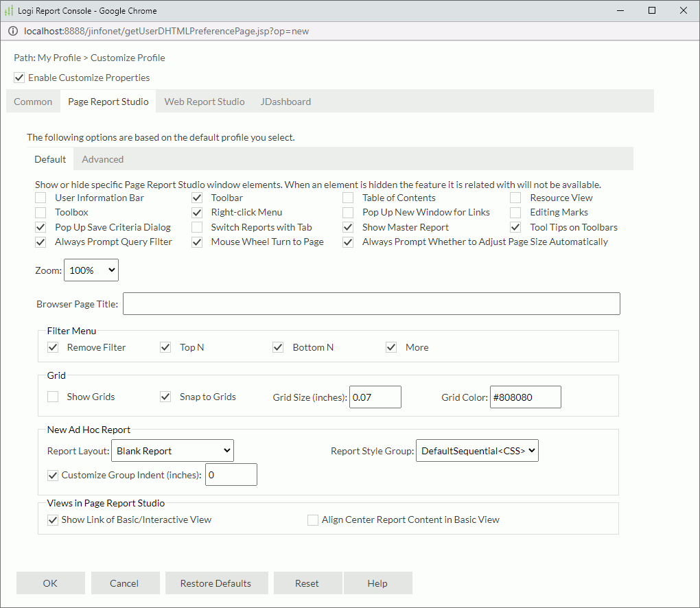Open the Advanced sub-tab
The width and height of the screenshot is (700, 608).
(103, 159)
